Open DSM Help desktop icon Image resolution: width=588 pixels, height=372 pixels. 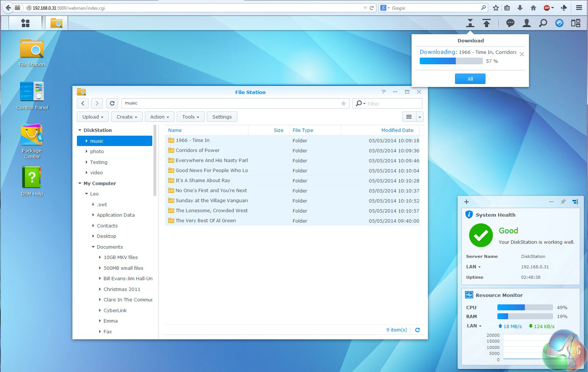coord(32,178)
